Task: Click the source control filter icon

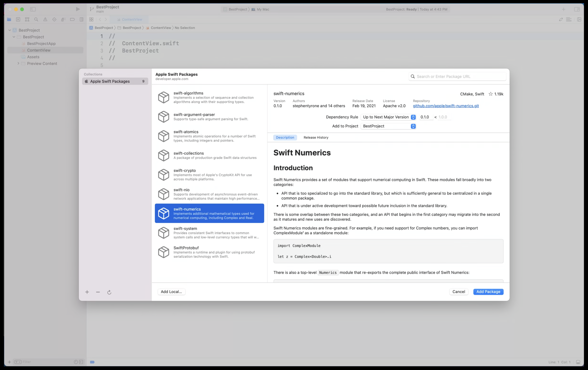Action: pos(81,362)
